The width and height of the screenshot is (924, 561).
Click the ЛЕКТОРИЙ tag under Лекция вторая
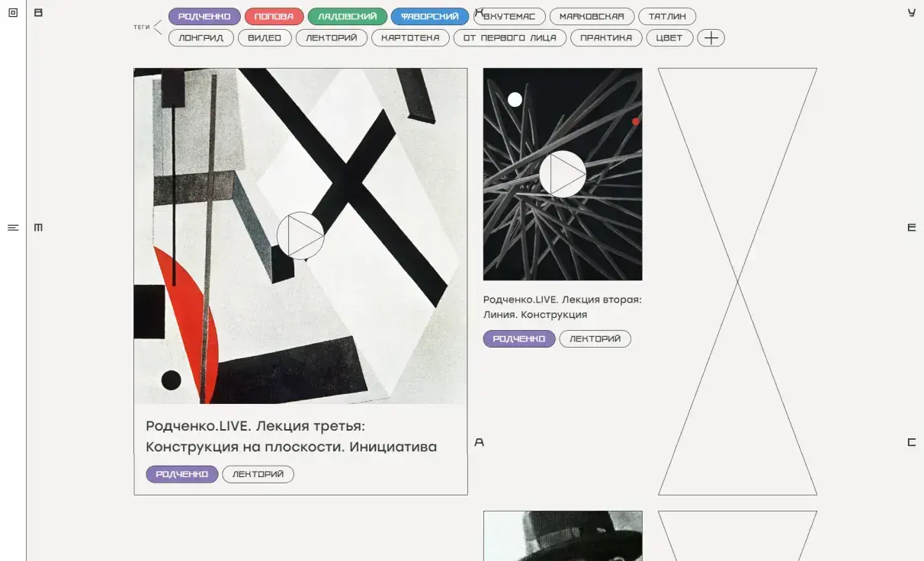595,338
